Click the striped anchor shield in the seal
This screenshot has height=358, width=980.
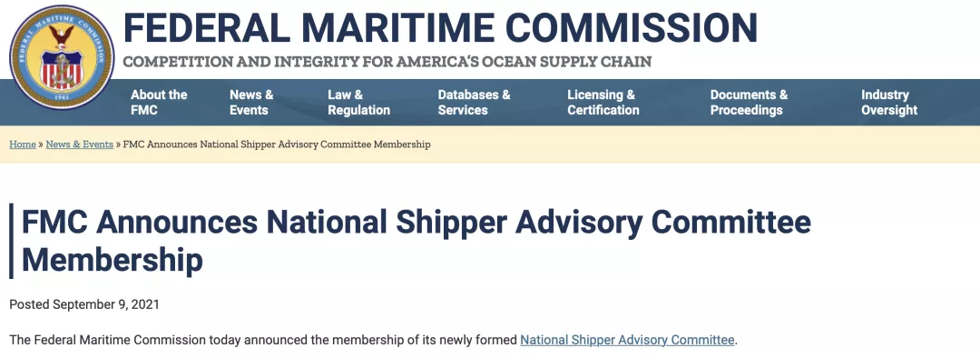click(x=62, y=69)
